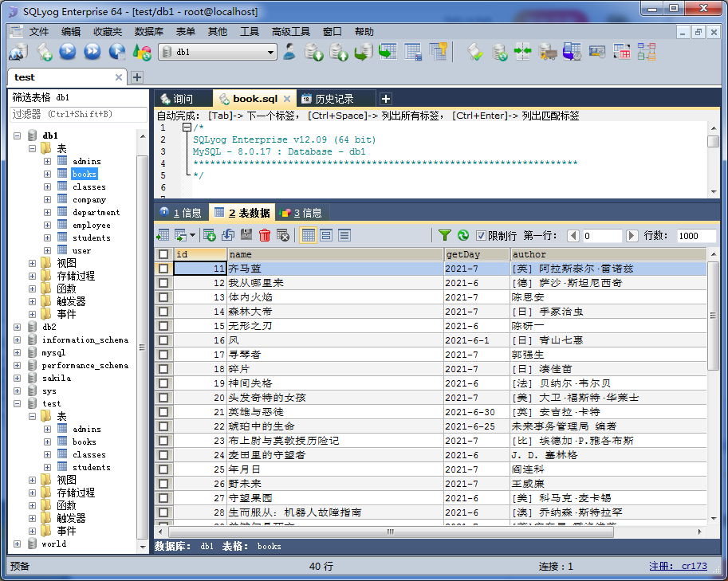Click the green refresh table data icon
The height and width of the screenshot is (581, 728).
(463, 235)
